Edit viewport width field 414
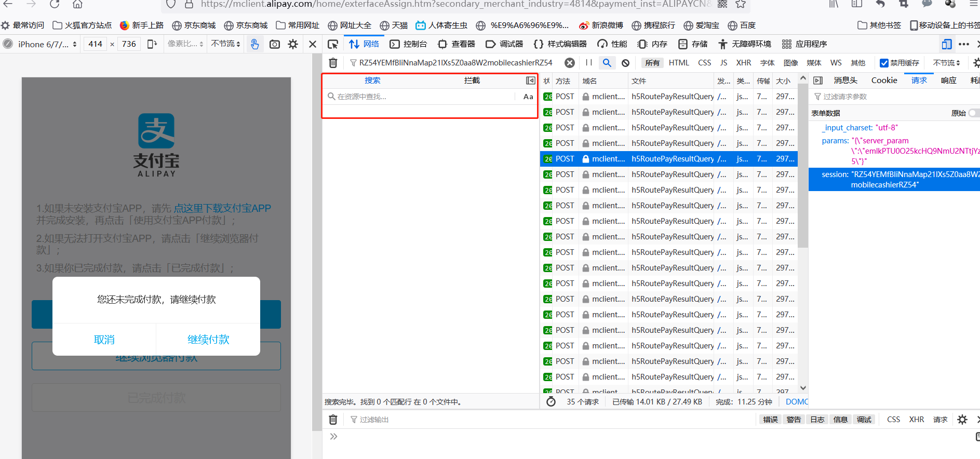The height and width of the screenshot is (459, 980). [x=96, y=44]
